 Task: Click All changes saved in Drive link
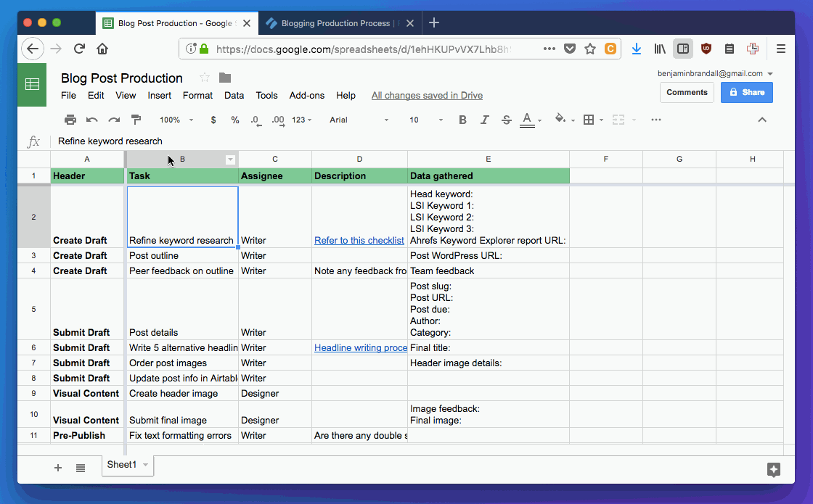click(x=427, y=95)
